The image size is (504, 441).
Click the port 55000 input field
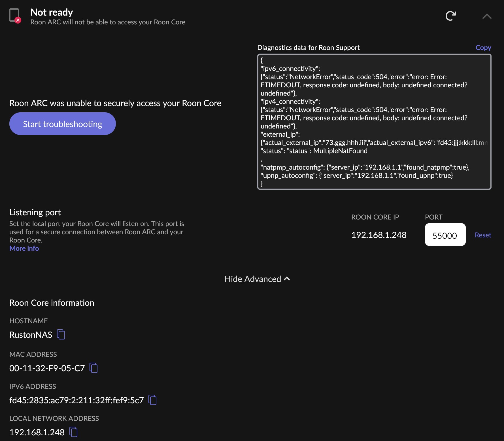445,235
